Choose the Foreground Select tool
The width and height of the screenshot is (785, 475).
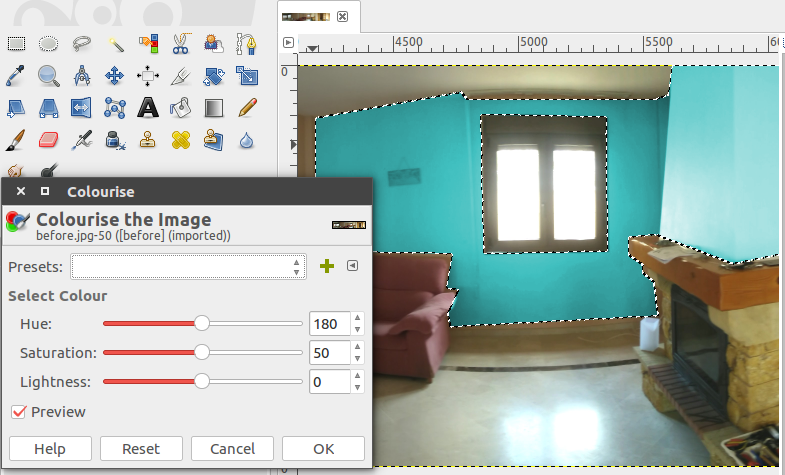(x=214, y=44)
